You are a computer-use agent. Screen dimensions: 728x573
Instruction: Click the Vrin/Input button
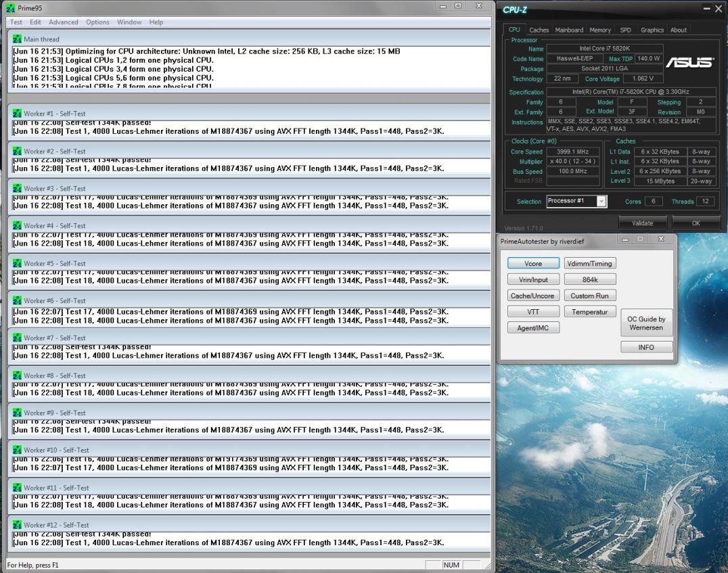pyautogui.click(x=533, y=279)
